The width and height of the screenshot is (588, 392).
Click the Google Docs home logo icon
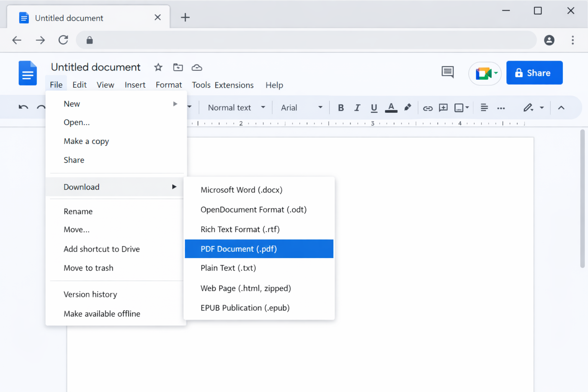click(28, 73)
